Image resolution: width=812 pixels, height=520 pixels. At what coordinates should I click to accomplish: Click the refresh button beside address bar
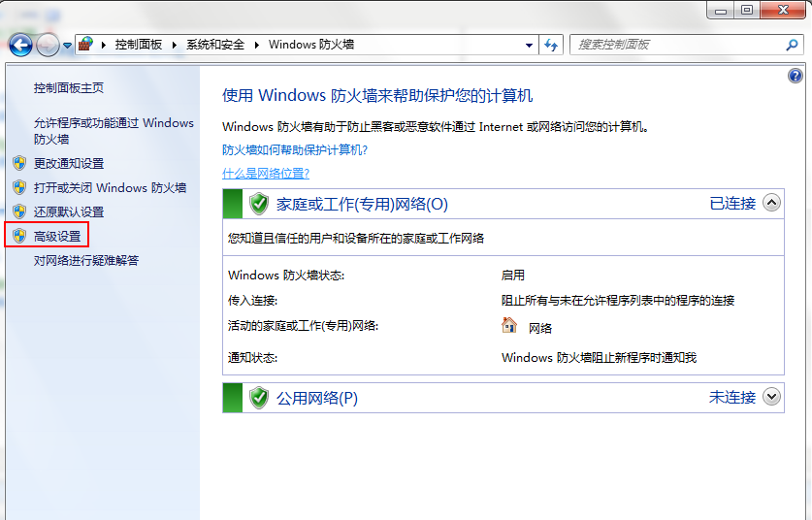[x=551, y=45]
